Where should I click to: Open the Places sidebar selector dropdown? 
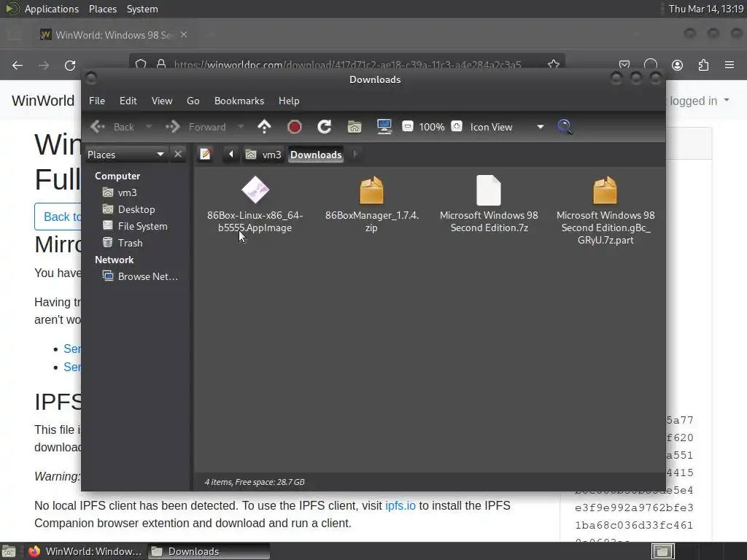coord(125,155)
